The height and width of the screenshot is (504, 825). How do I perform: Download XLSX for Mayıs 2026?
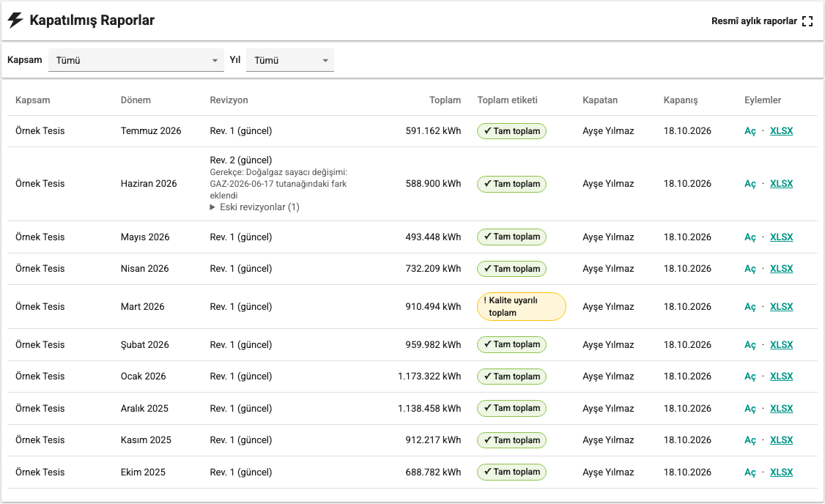point(781,237)
